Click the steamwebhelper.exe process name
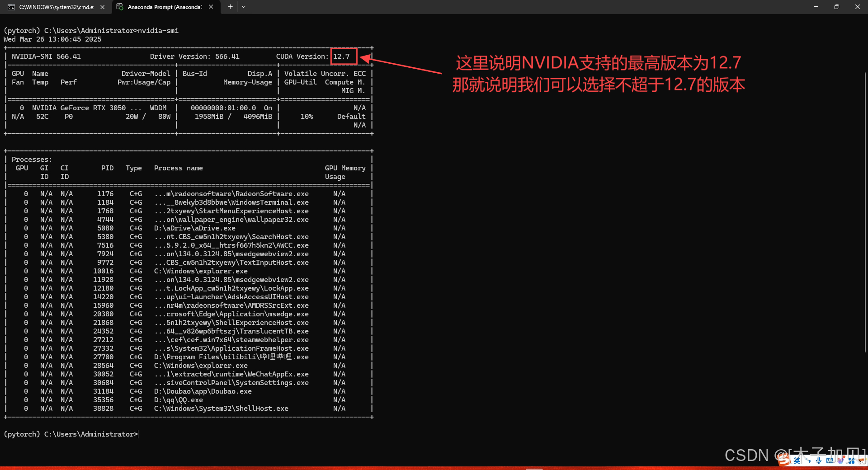 pyautogui.click(x=231, y=340)
